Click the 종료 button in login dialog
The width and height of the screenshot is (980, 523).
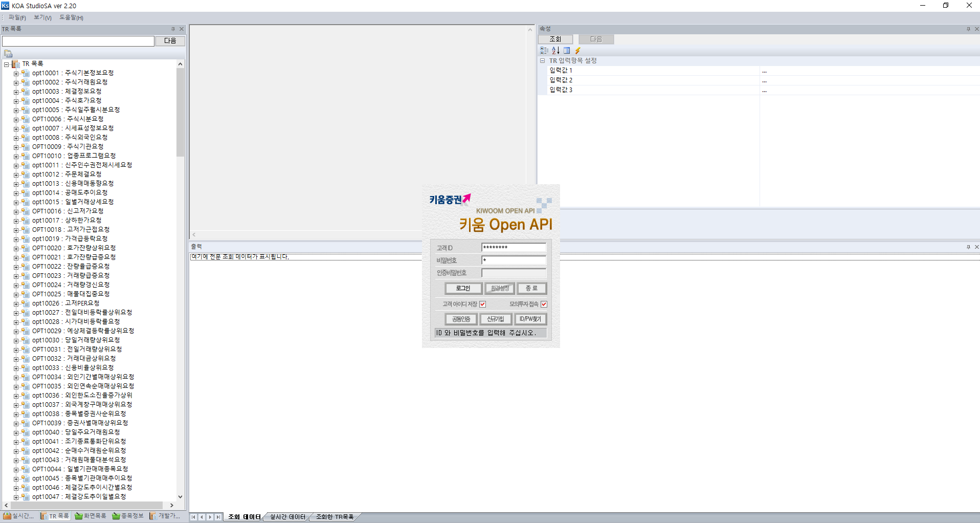pyautogui.click(x=532, y=289)
